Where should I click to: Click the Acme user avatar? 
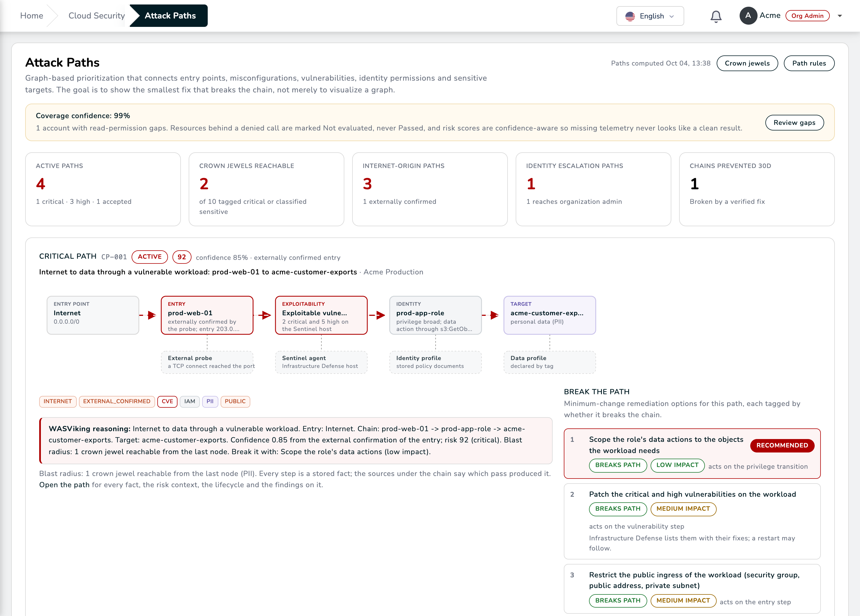pyautogui.click(x=748, y=16)
